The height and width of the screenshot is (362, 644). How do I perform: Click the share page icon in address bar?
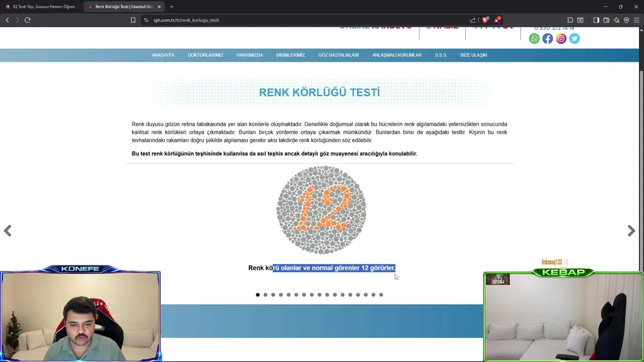coord(473,20)
